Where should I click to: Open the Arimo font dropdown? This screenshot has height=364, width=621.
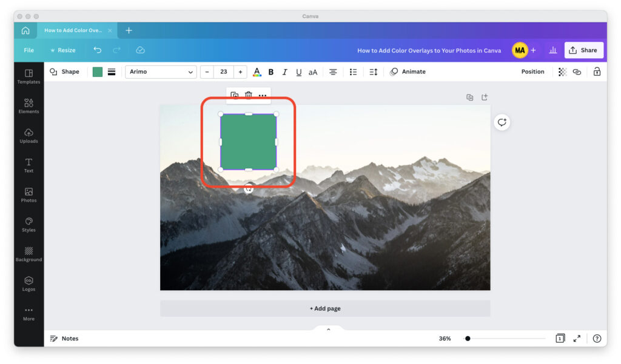161,71
